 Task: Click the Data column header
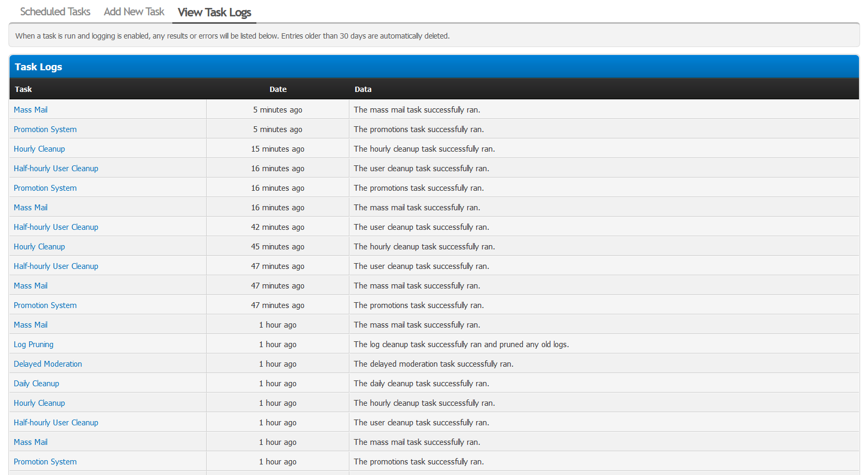pyautogui.click(x=363, y=89)
